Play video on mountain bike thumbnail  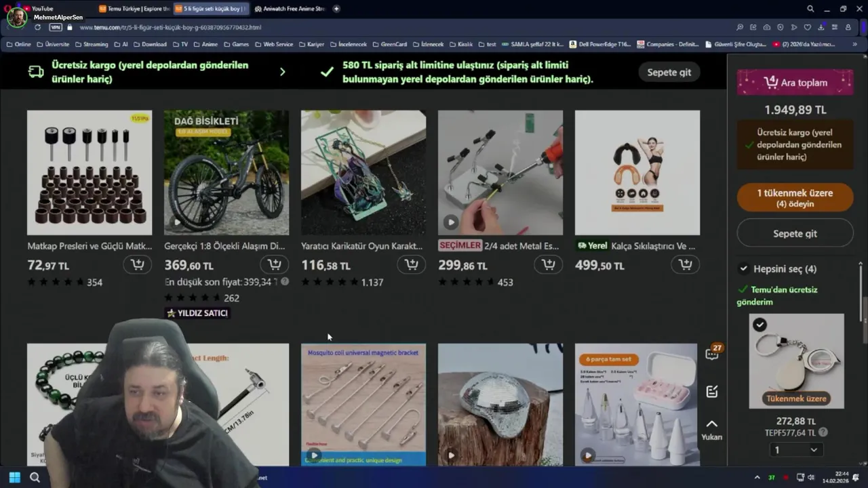[177, 222]
